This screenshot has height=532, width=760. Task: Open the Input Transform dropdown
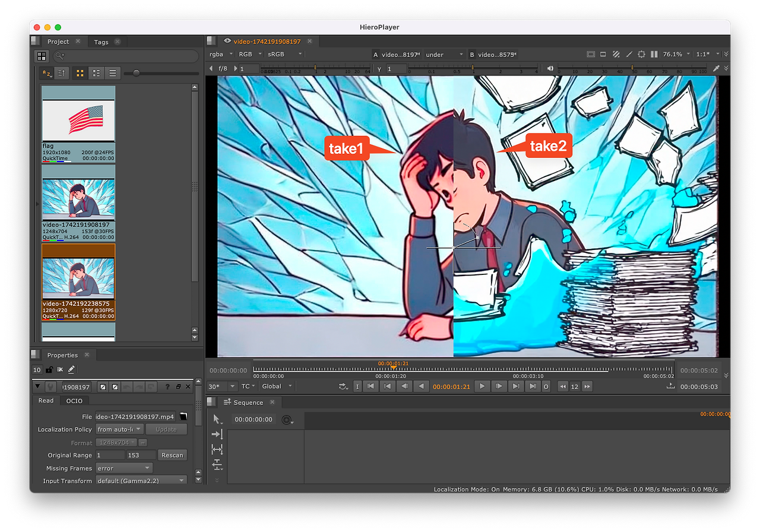pyautogui.click(x=141, y=481)
